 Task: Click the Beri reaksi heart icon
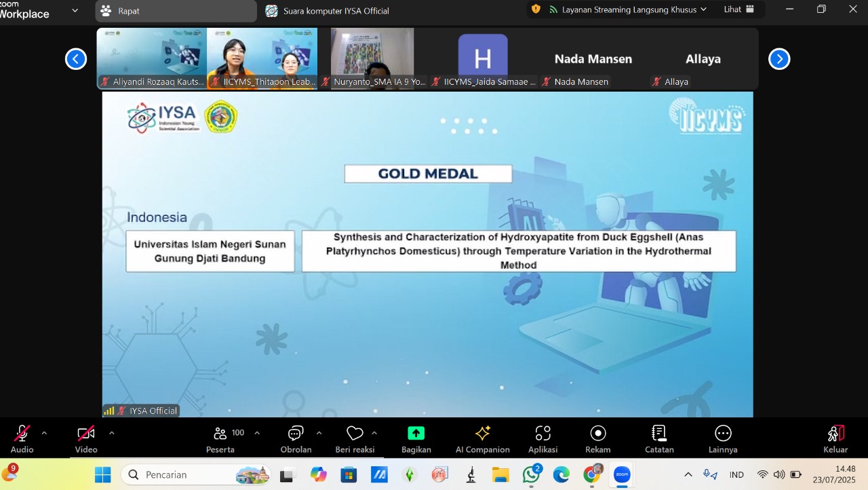[x=355, y=434]
